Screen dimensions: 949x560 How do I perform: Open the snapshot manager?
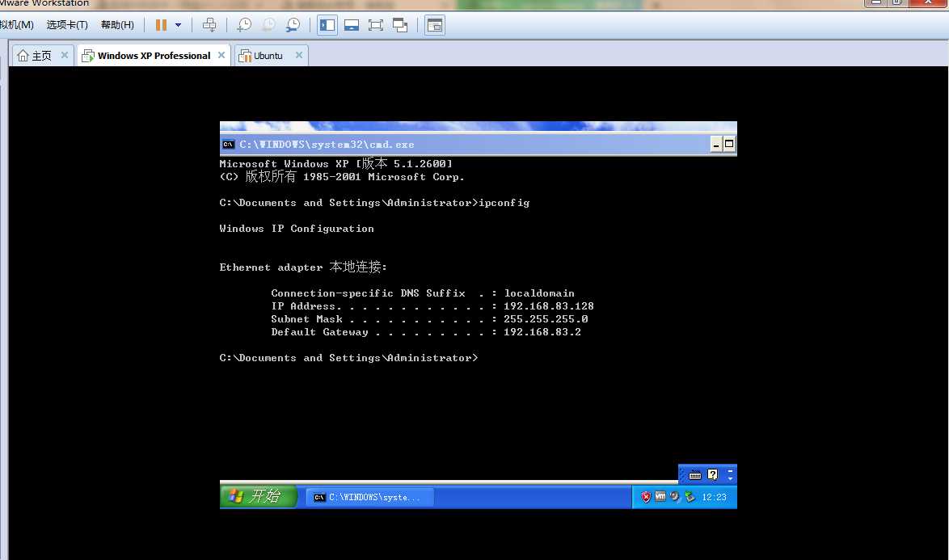pos(293,25)
